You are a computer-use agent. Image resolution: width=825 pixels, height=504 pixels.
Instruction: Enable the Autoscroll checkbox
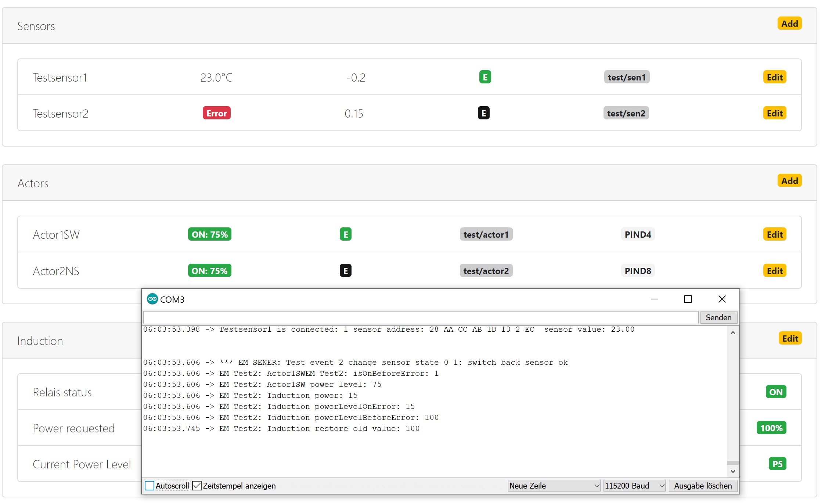[149, 486]
